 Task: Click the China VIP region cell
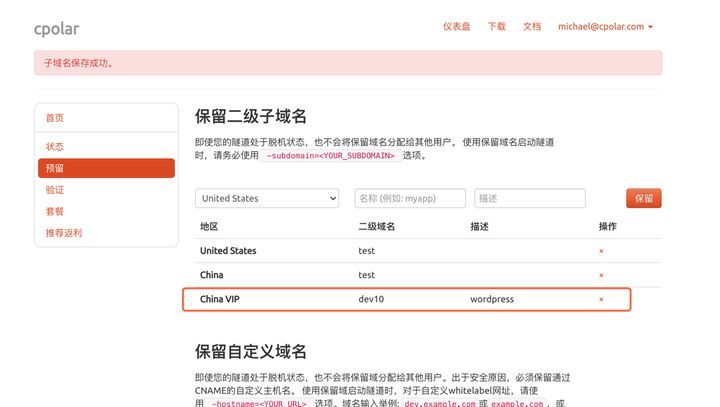click(x=219, y=299)
